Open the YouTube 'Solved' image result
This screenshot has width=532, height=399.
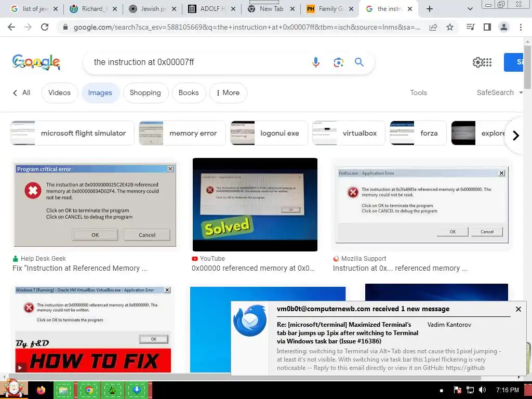tap(255, 205)
